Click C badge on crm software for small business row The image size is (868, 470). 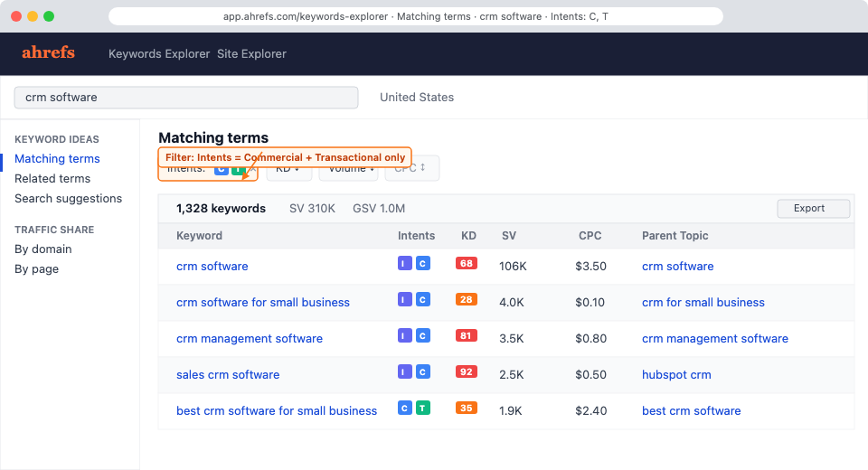click(423, 299)
